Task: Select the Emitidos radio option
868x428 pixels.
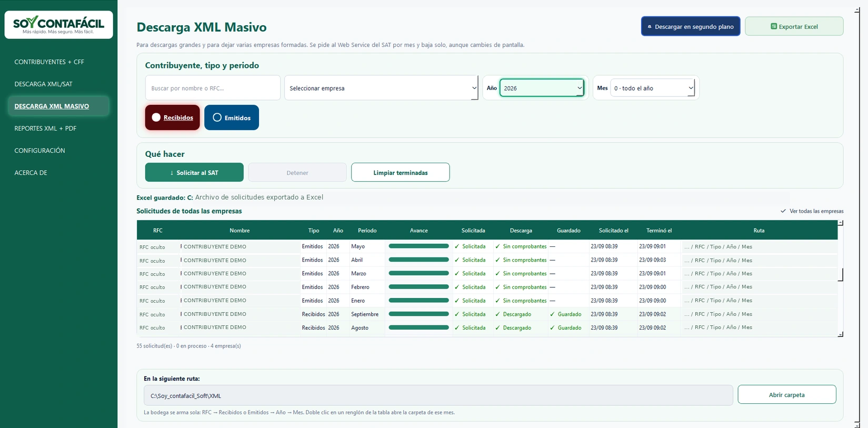Action: (232, 117)
